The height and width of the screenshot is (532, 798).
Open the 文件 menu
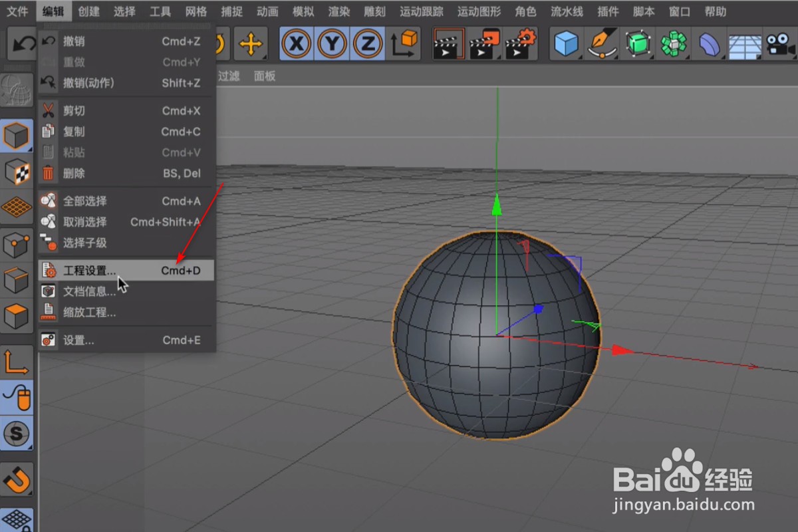coord(17,11)
